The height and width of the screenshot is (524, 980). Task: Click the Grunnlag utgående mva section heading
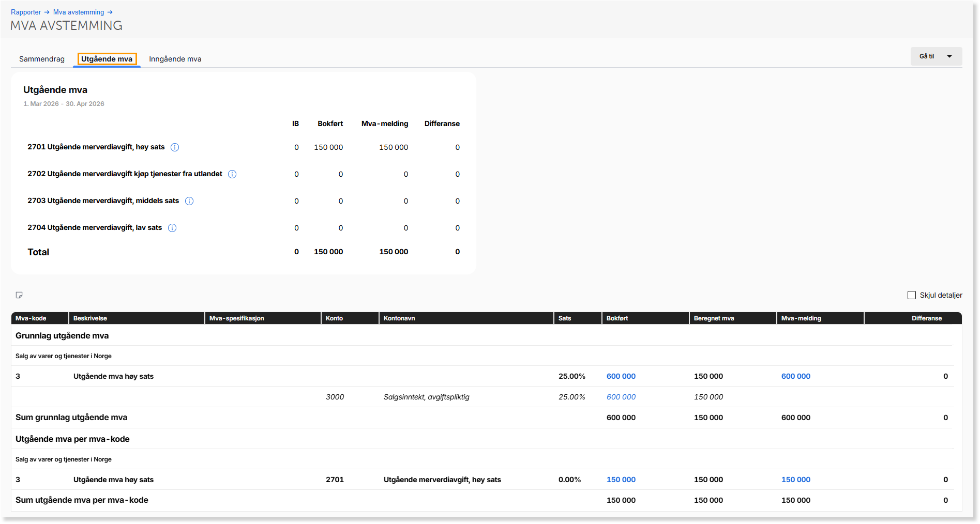tap(62, 336)
